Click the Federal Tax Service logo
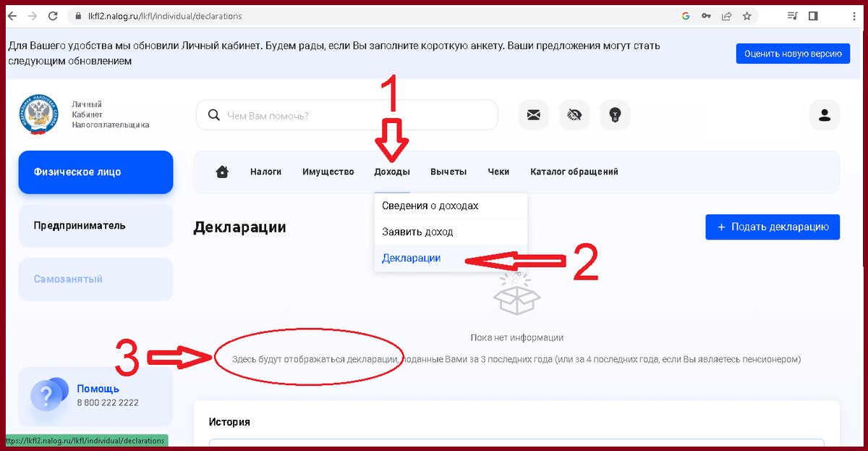The width and height of the screenshot is (868, 451). tap(38, 115)
